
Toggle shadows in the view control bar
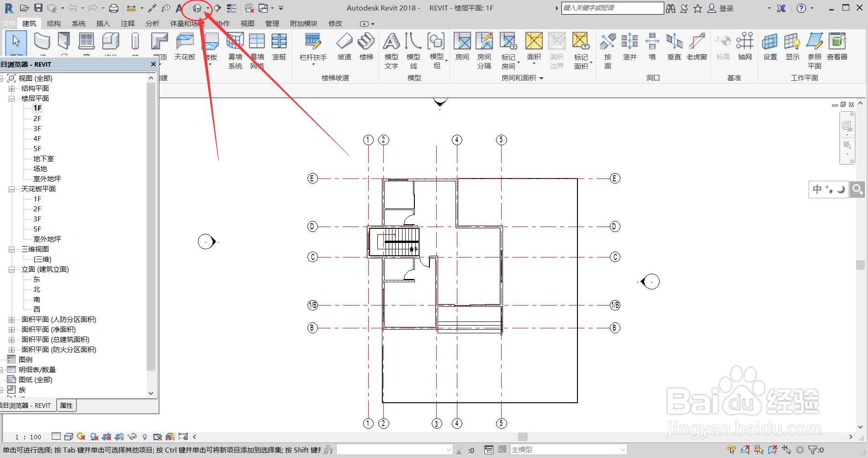click(94, 437)
